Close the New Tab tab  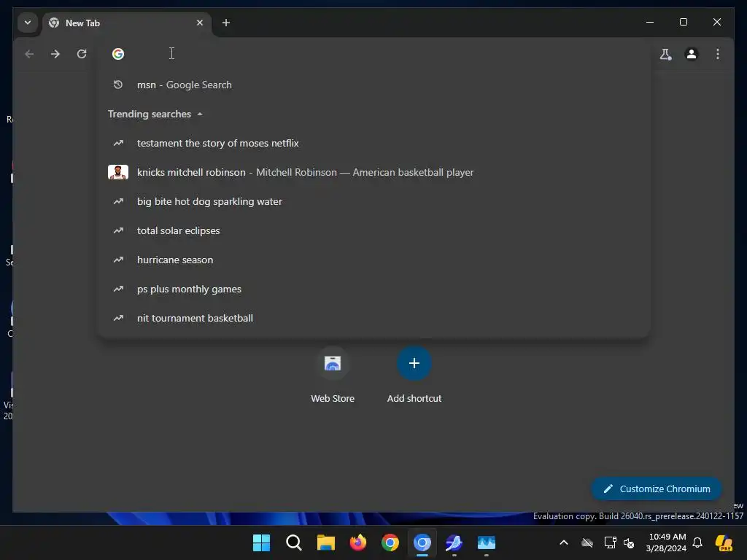(x=200, y=23)
